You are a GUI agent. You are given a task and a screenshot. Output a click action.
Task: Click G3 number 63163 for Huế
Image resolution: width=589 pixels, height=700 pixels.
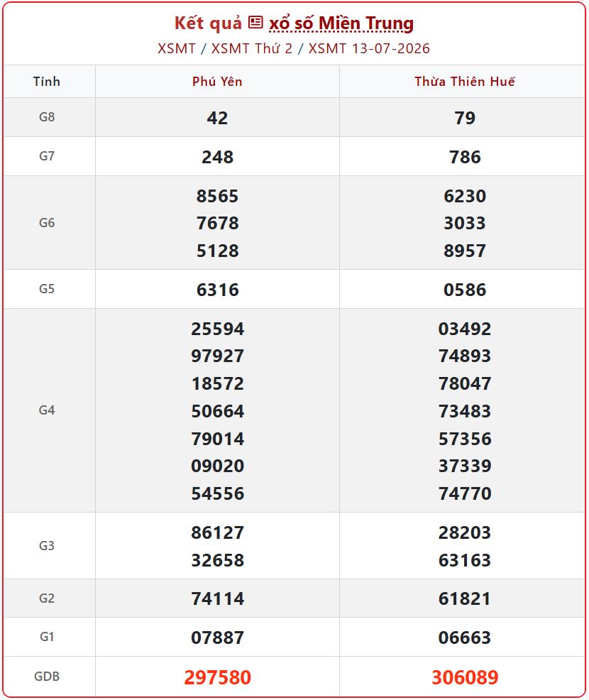point(465,560)
